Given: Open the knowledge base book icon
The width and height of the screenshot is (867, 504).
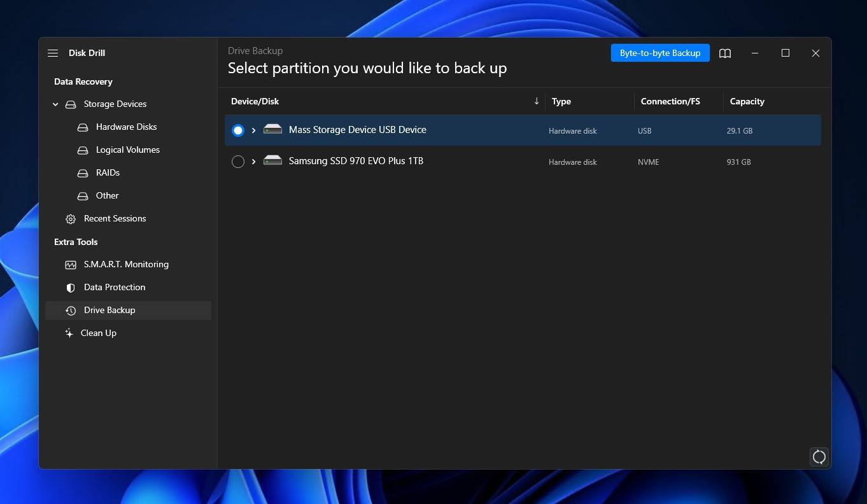Looking at the screenshot, I should [x=725, y=53].
